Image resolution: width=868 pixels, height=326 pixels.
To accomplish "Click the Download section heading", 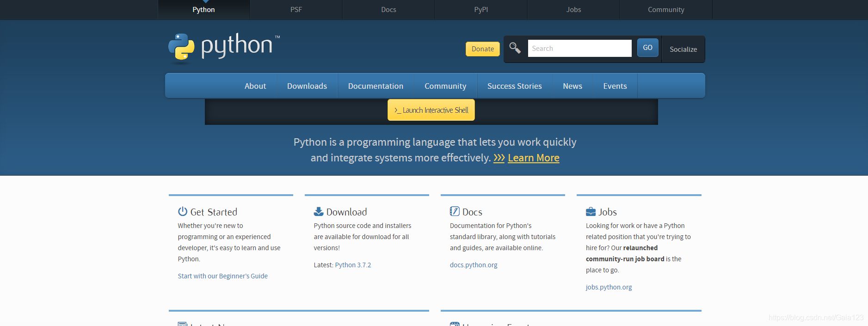I will tap(346, 212).
